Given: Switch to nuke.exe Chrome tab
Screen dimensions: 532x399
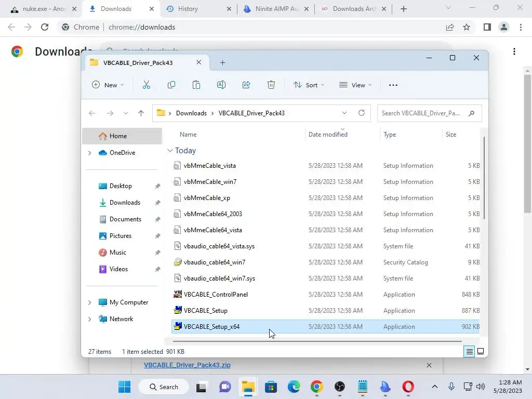Looking at the screenshot, I should point(39,9).
